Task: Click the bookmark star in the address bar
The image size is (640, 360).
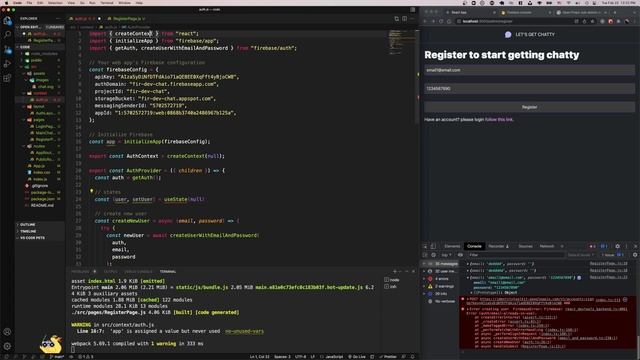Action: pyautogui.click(x=593, y=21)
